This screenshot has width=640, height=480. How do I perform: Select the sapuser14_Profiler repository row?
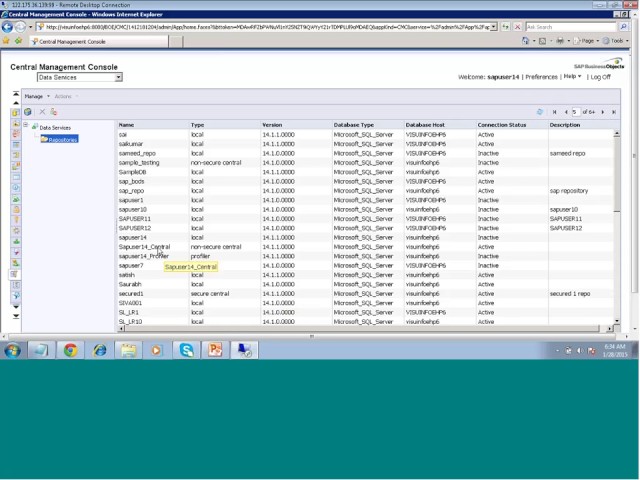[x=365, y=256]
